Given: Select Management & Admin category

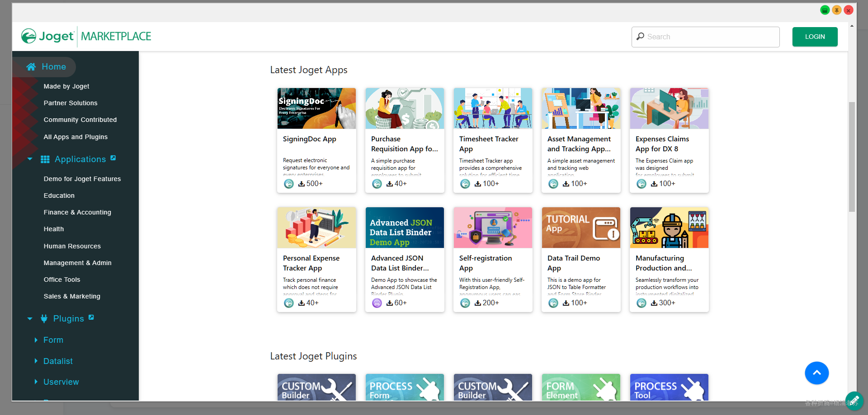Looking at the screenshot, I should click(77, 263).
